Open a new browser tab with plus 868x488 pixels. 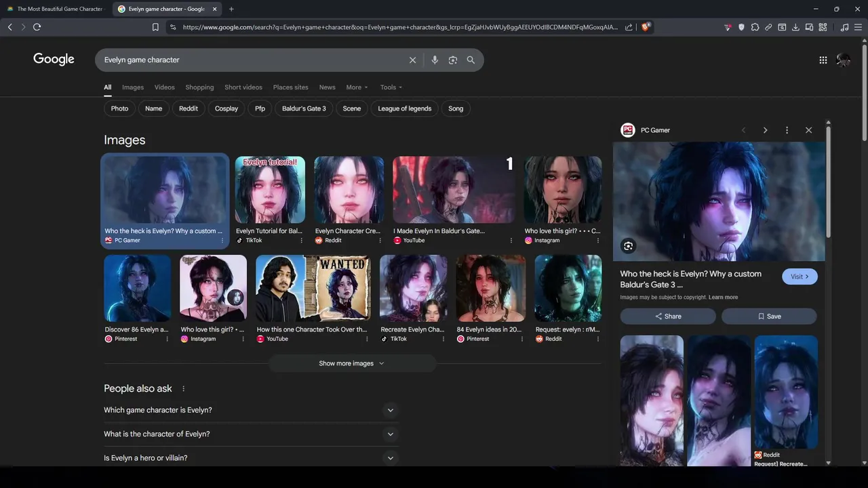pyautogui.click(x=231, y=9)
